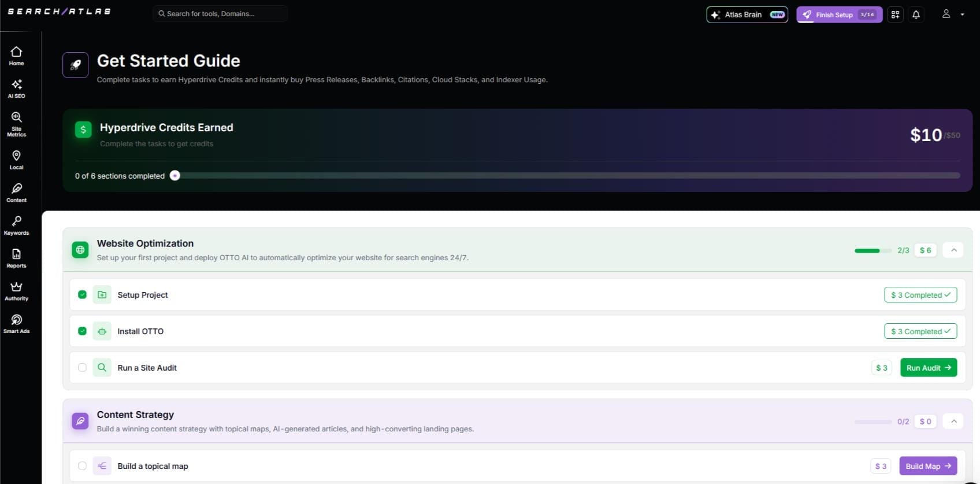Click Setup Project $3 Completed badge
The image size is (980, 484).
[920, 295]
